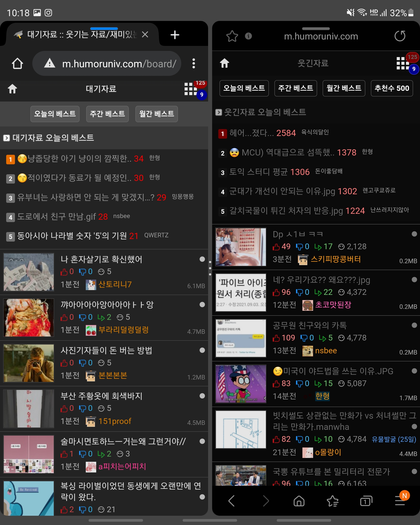The width and height of the screenshot is (420, 525).
Task: Go to site home from 웃긴자료 header
Action: coord(224,63)
